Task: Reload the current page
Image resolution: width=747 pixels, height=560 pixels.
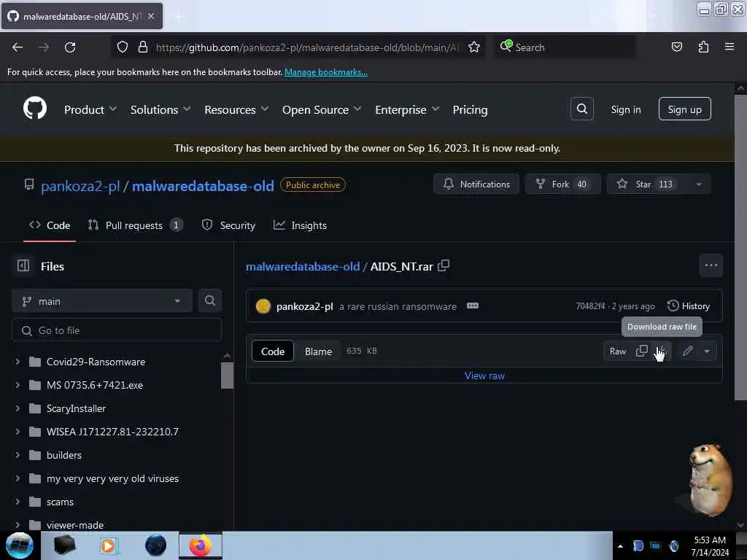Action: click(70, 47)
